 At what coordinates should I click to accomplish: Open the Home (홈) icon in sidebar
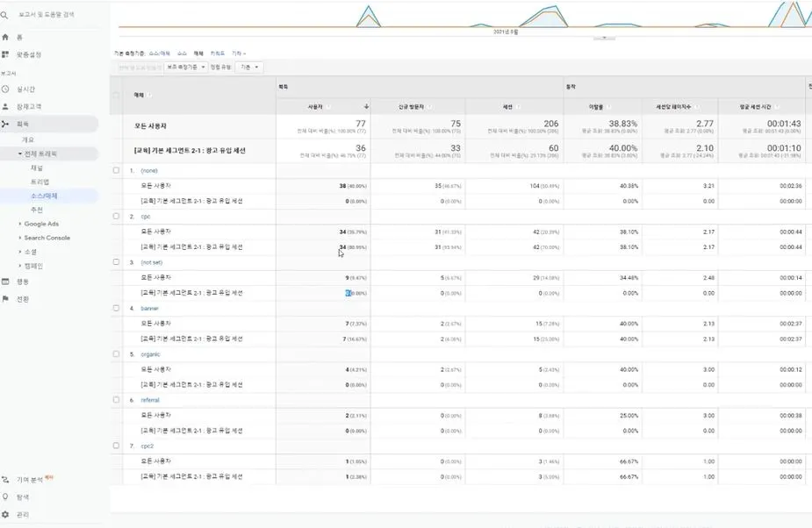[5, 37]
